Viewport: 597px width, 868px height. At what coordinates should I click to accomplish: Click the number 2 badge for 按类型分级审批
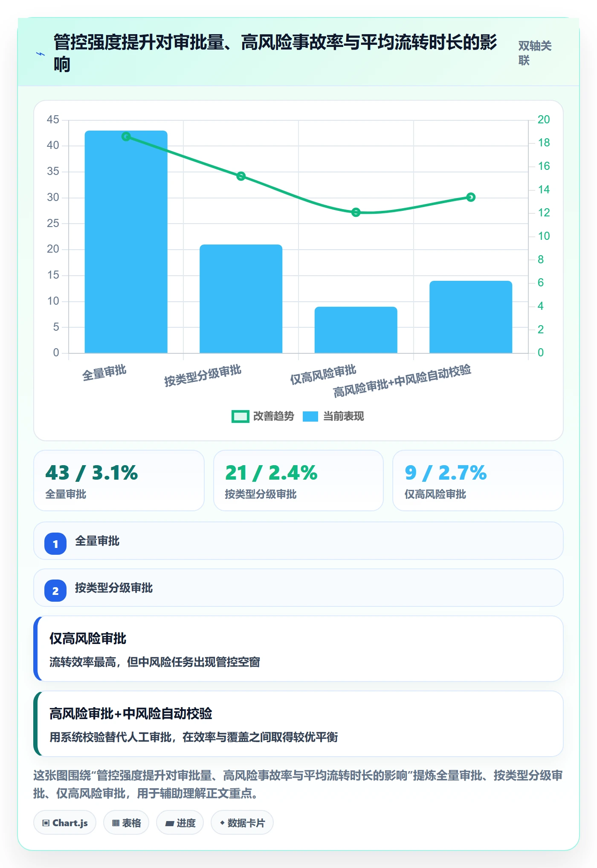coord(55,591)
